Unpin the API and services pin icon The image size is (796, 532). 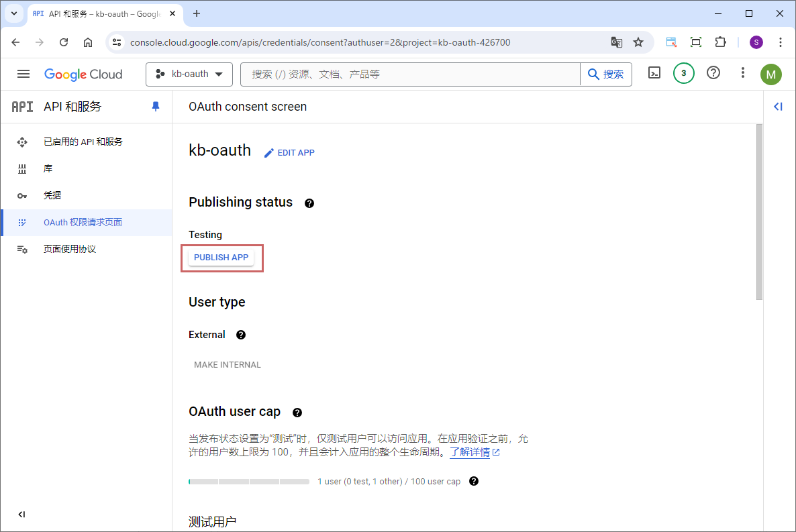[156, 107]
